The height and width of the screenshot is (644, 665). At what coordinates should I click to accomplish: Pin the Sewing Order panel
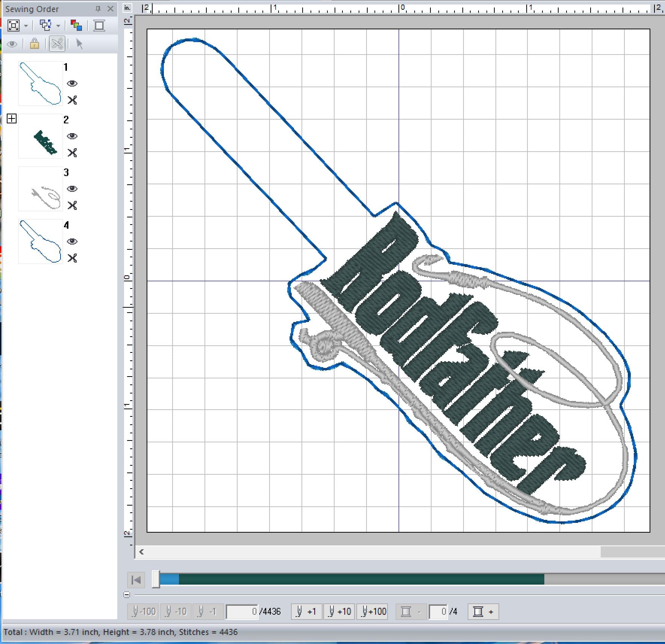[98, 9]
